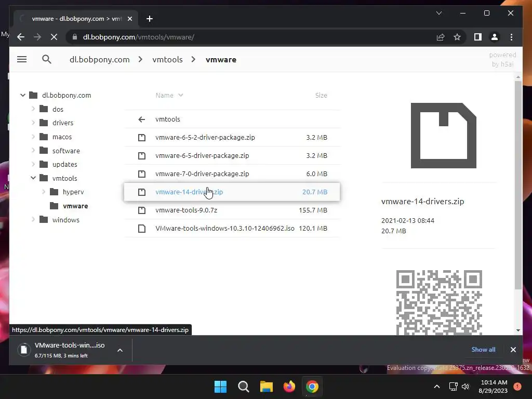This screenshot has height=399, width=532.
Task: Open the tab search dropdown
Action: click(x=438, y=13)
